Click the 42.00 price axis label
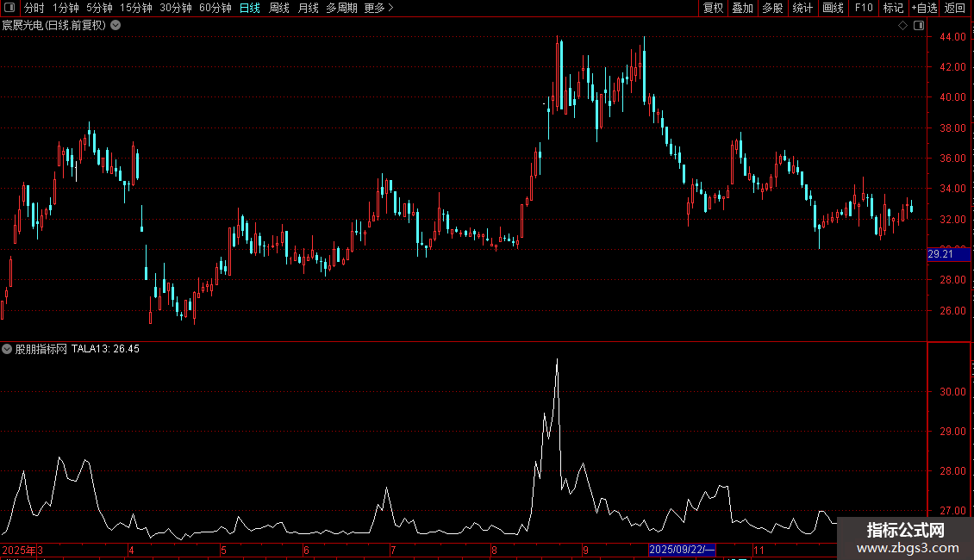Image resolution: width=974 pixels, height=560 pixels. [x=952, y=66]
